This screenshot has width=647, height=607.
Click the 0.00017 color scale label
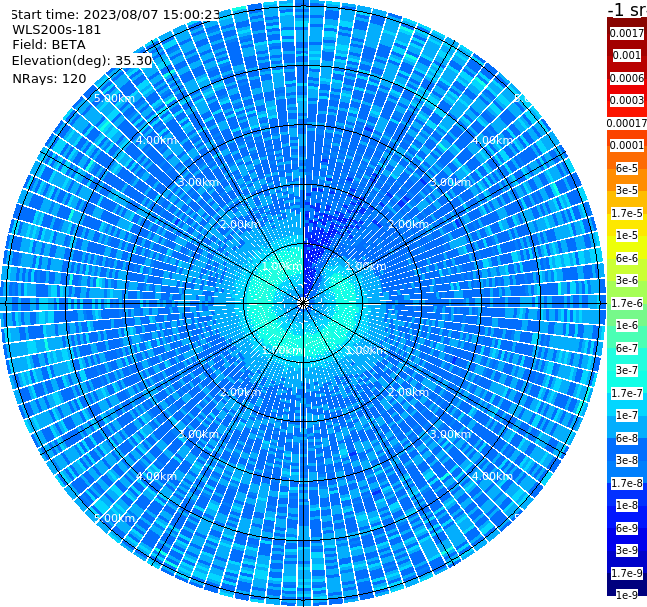click(x=627, y=123)
